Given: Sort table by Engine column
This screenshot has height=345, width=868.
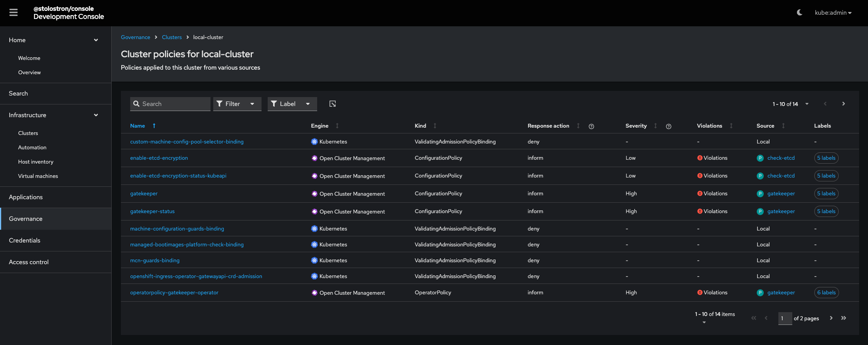Looking at the screenshot, I should tap(337, 126).
